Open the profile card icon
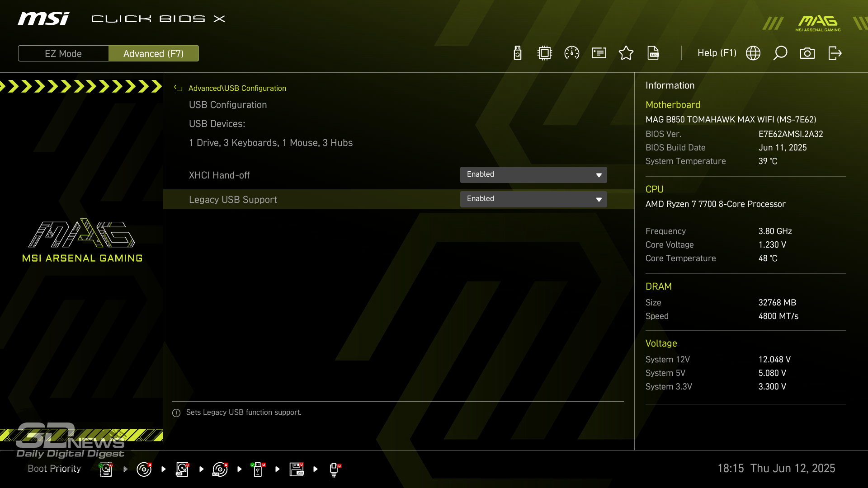868x488 pixels. click(x=599, y=53)
